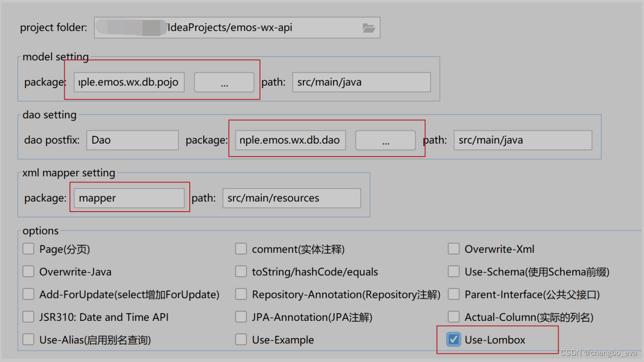Edit the dao postfix field
This screenshot has width=644, height=362.
[132, 140]
